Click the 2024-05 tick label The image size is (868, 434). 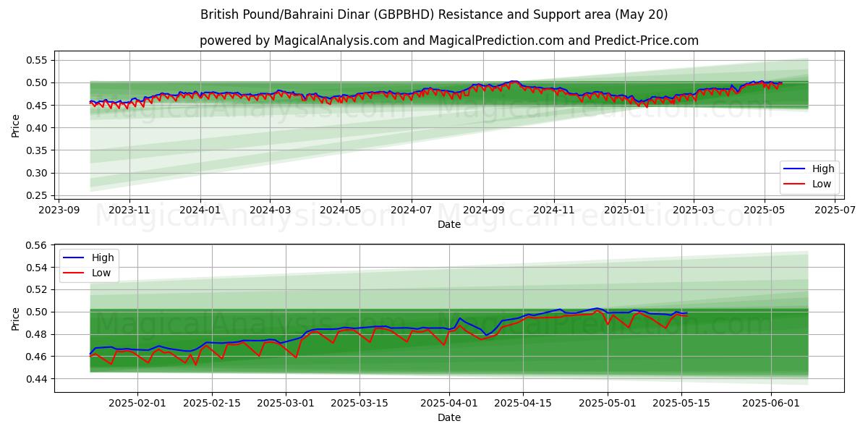tap(341, 210)
